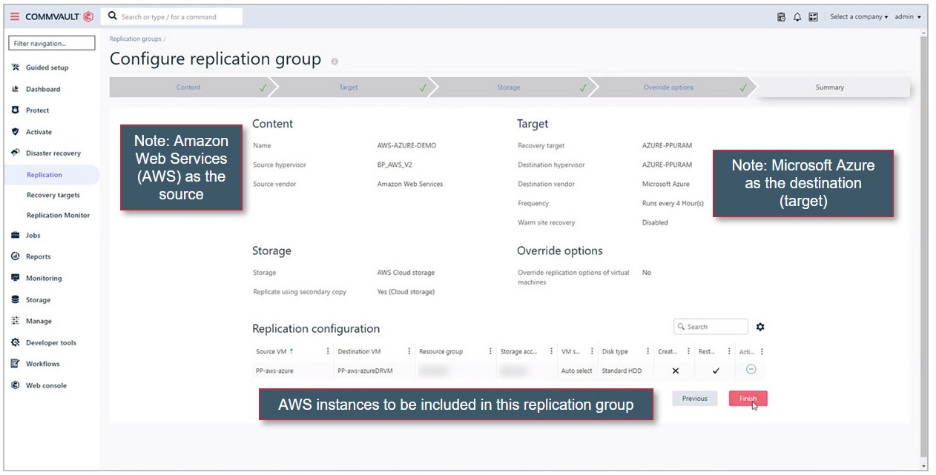Open Destination VM column options menu
Image resolution: width=936 pixels, height=475 pixels.
pyautogui.click(x=409, y=351)
